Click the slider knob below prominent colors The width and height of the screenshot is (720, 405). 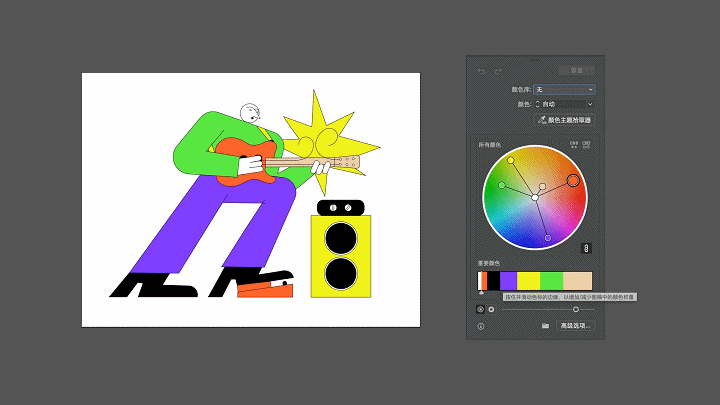click(576, 309)
